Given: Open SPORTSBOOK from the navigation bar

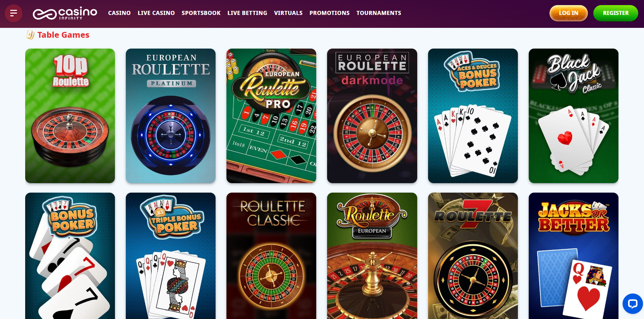Looking at the screenshot, I should pyautogui.click(x=201, y=13).
